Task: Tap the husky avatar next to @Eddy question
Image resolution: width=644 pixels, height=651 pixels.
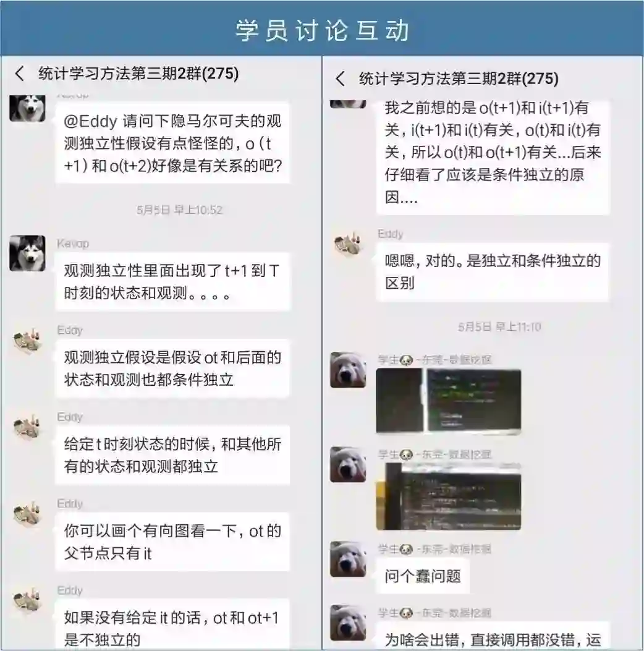Action: pyautogui.click(x=27, y=108)
